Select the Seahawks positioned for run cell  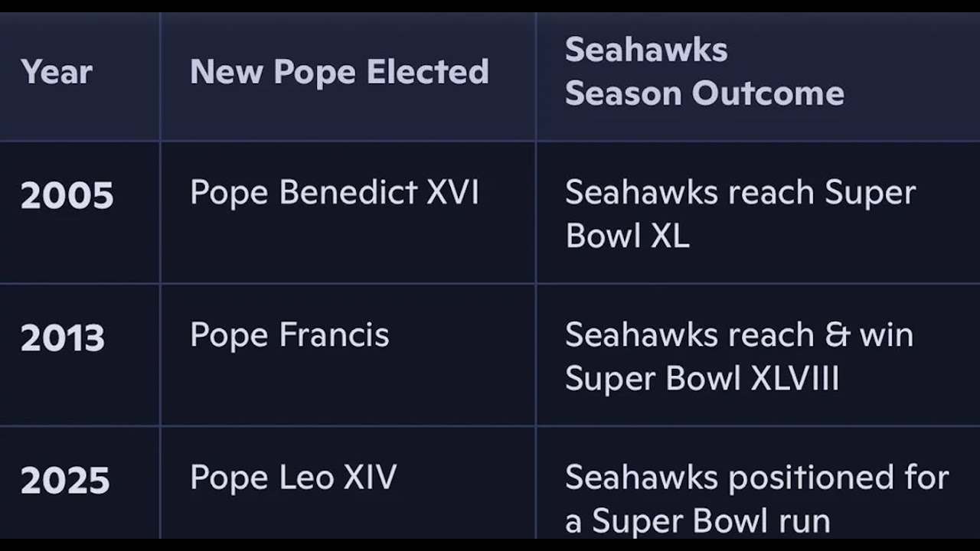click(x=756, y=499)
